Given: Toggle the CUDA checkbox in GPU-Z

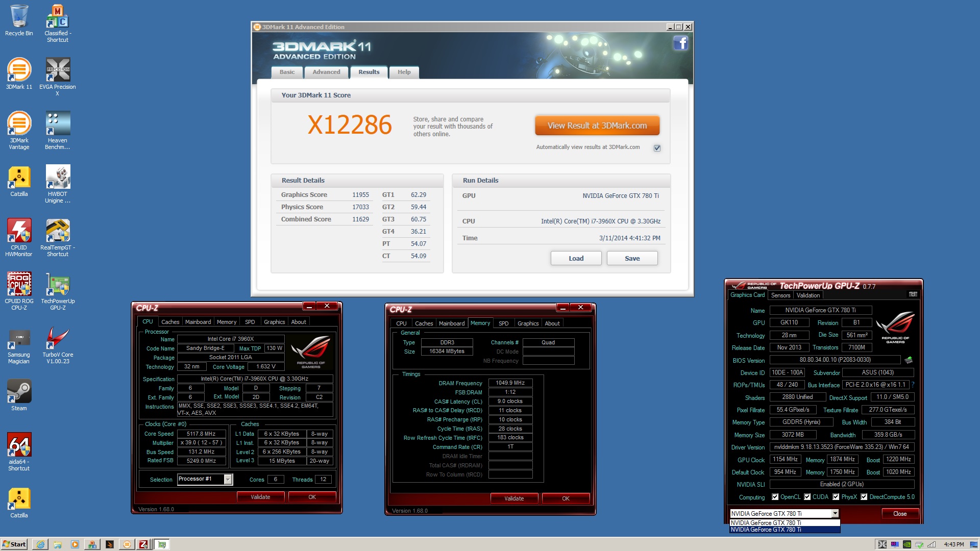Looking at the screenshot, I should [x=807, y=497].
